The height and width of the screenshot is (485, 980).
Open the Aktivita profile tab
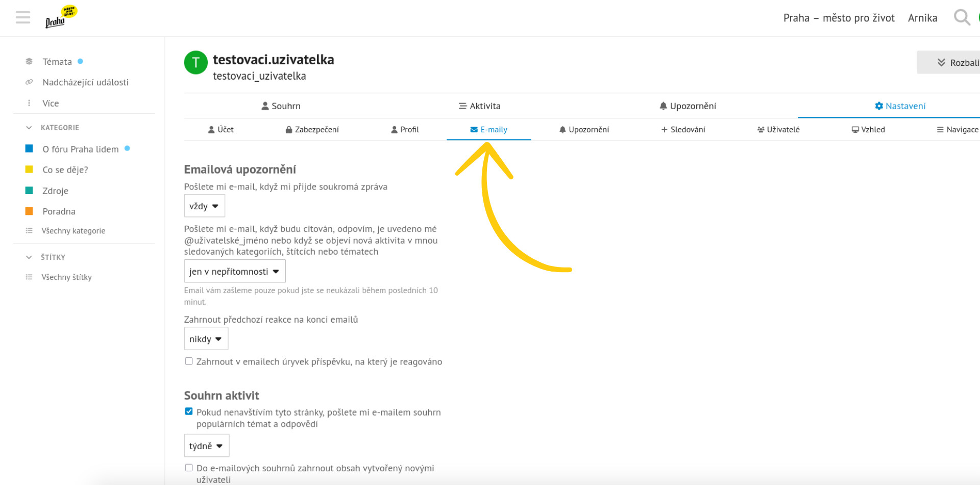(479, 106)
